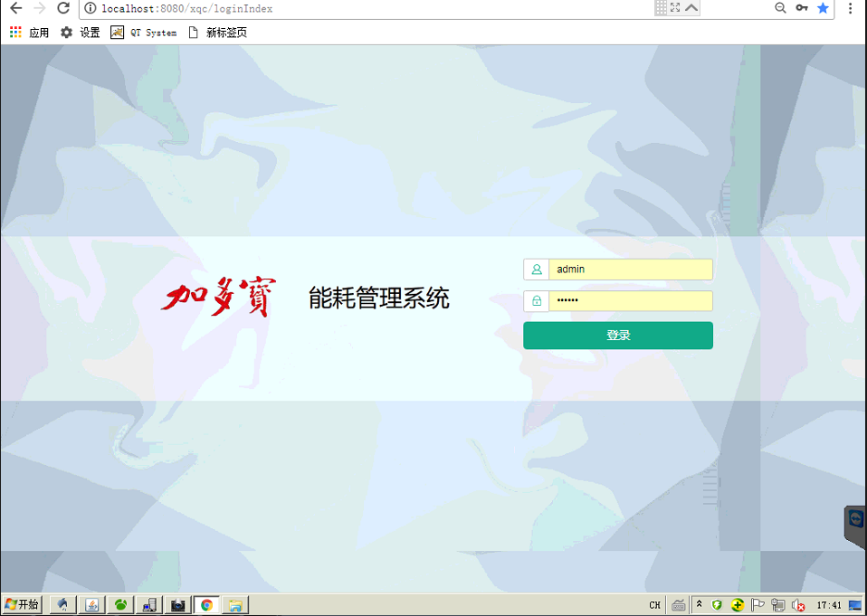The width and height of the screenshot is (867, 616).
Task: Open the 设置 settings bookmark
Action: pos(81,33)
